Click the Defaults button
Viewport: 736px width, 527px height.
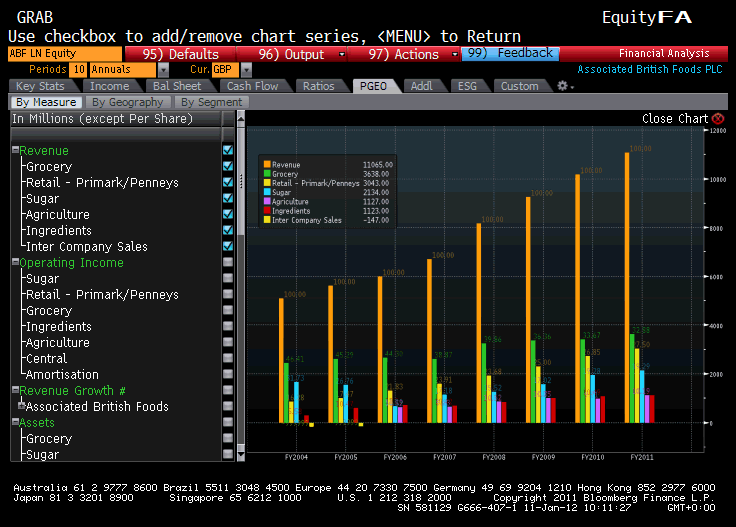180,54
